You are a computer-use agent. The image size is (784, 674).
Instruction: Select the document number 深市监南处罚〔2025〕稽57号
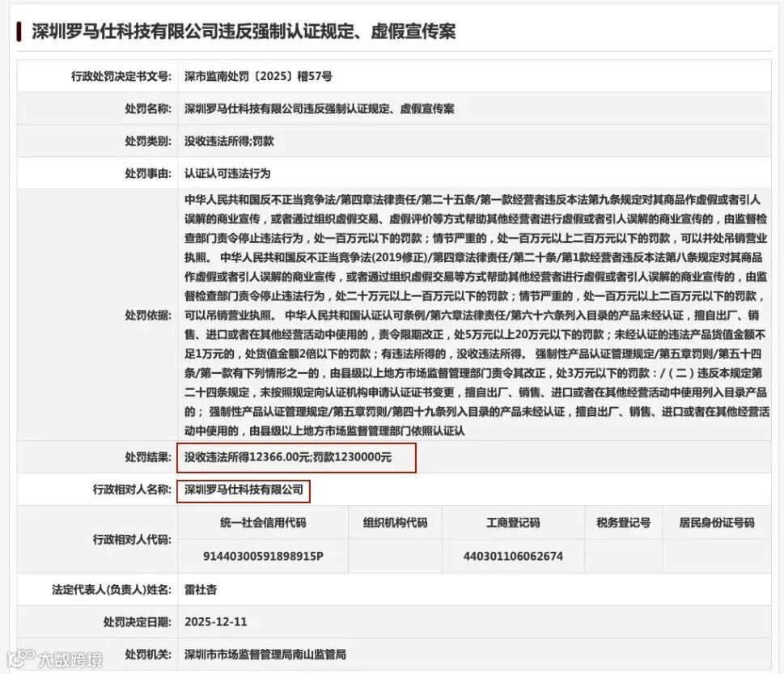pyautogui.click(x=258, y=76)
